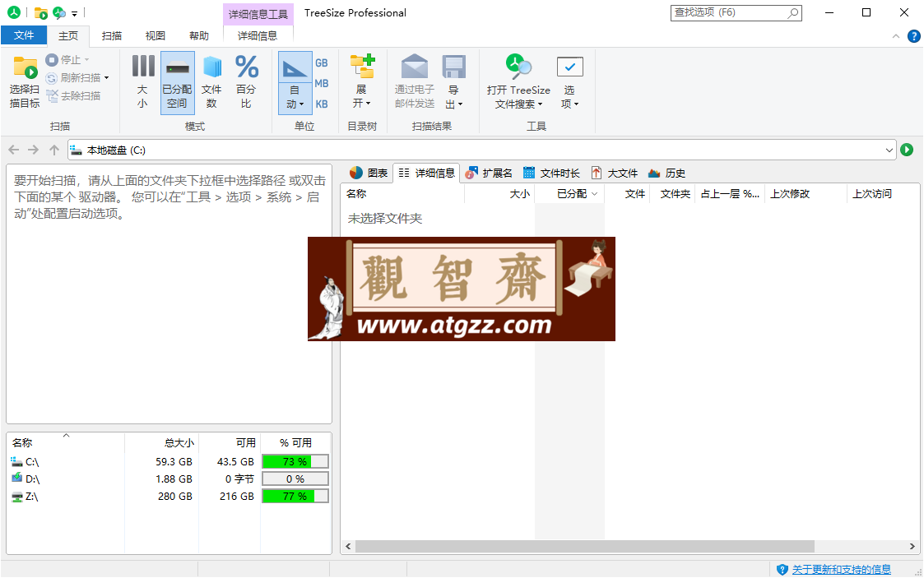Set unit to KB
Screen dimensions: 924x578
tap(321, 104)
